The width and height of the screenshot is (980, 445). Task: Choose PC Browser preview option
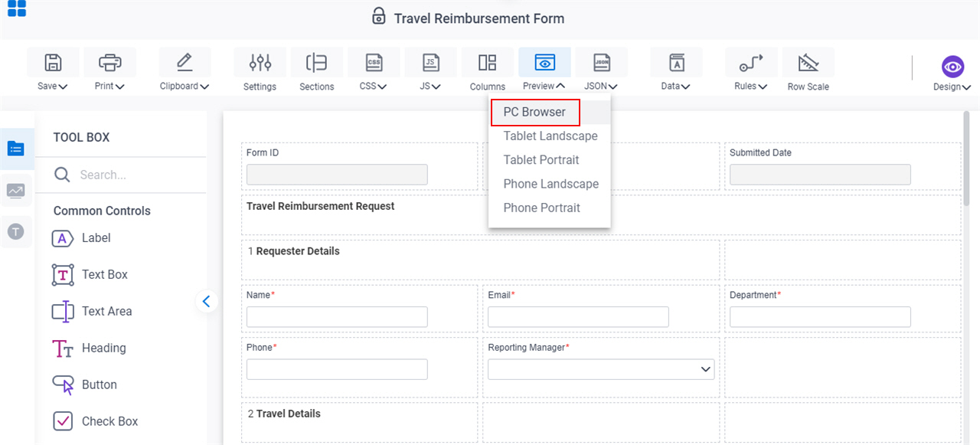click(x=535, y=112)
